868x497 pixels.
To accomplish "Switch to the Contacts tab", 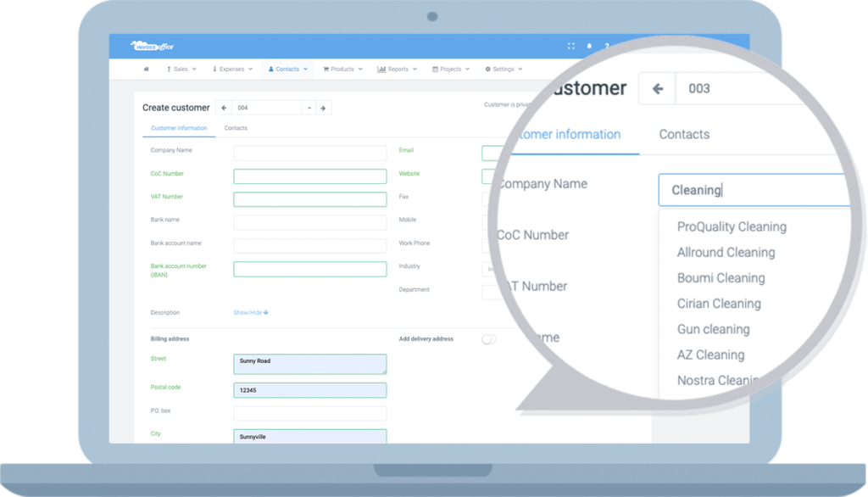I will (x=236, y=128).
